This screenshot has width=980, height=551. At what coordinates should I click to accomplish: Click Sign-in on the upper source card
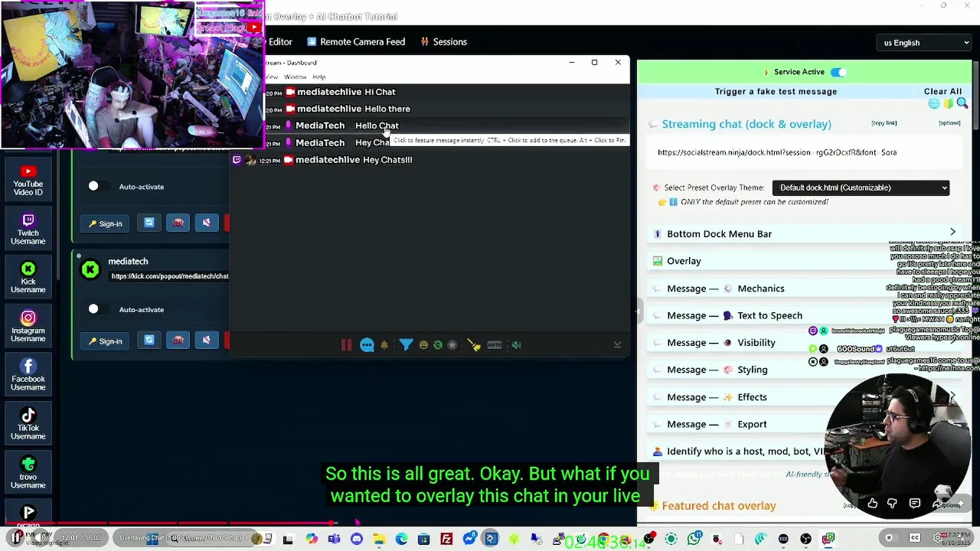click(105, 223)
